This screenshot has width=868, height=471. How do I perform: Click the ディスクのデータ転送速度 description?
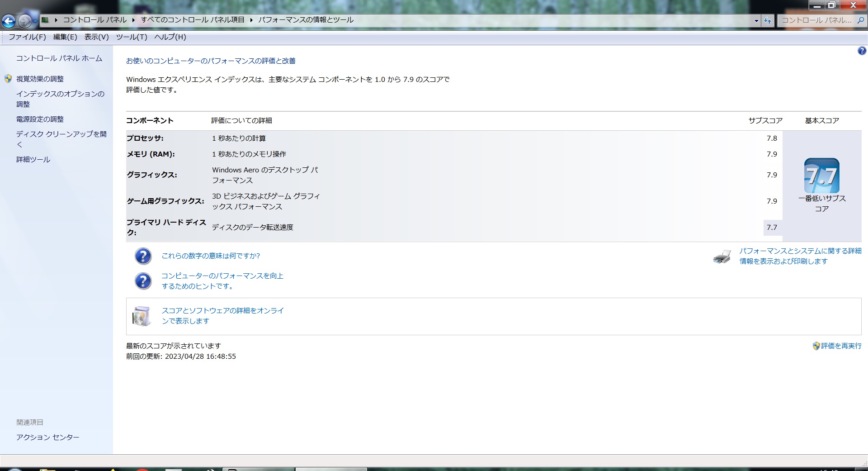tap(253, 228)
